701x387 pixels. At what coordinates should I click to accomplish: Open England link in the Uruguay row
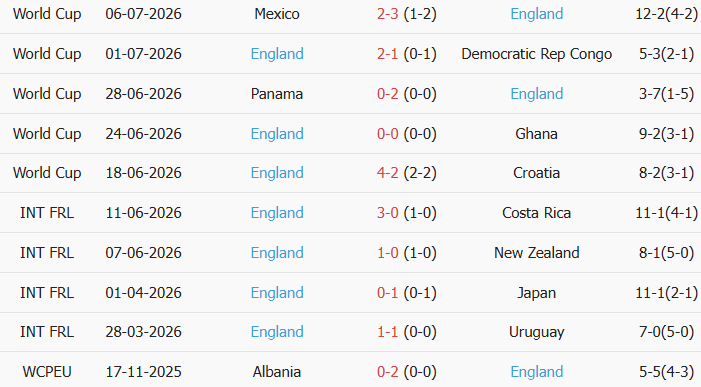pos(277,332)
